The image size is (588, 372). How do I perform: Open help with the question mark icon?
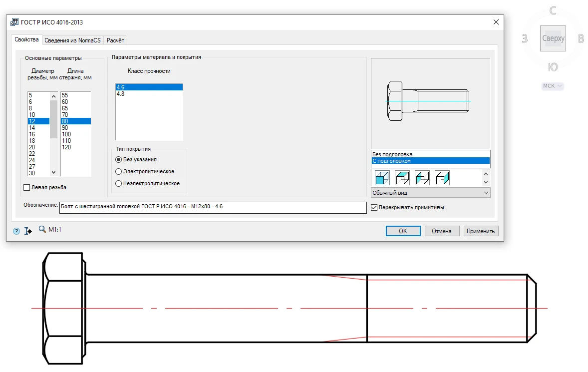(x=16, y=231)
